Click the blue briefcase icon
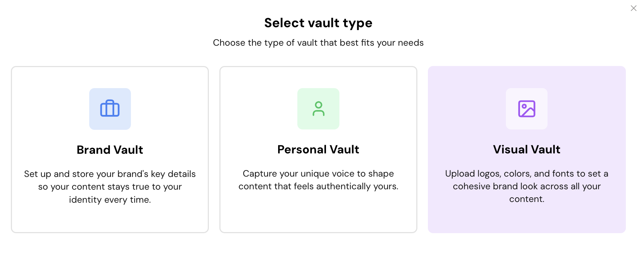The image size is (644, 256). (x=110, y=109)
